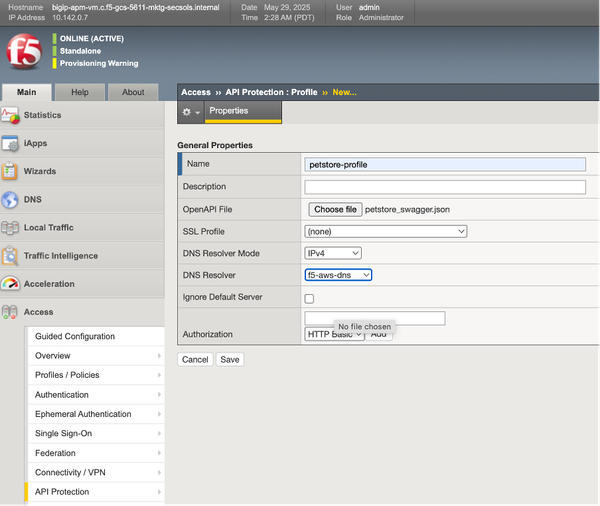Open the DNS globe icon
This screenshot has width=600, height=506.
click(x=10, y=199)
